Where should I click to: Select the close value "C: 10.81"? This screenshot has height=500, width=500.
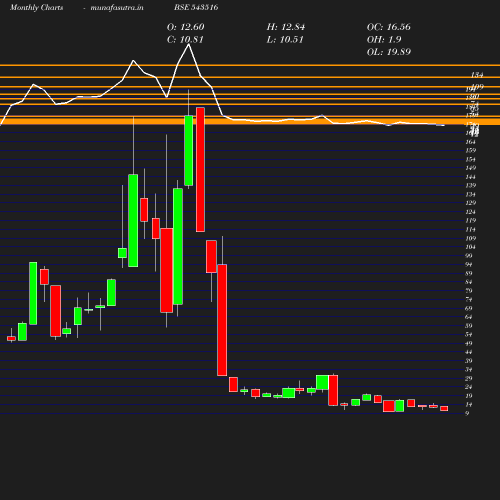pyautogui.click(x=185, y=39)
